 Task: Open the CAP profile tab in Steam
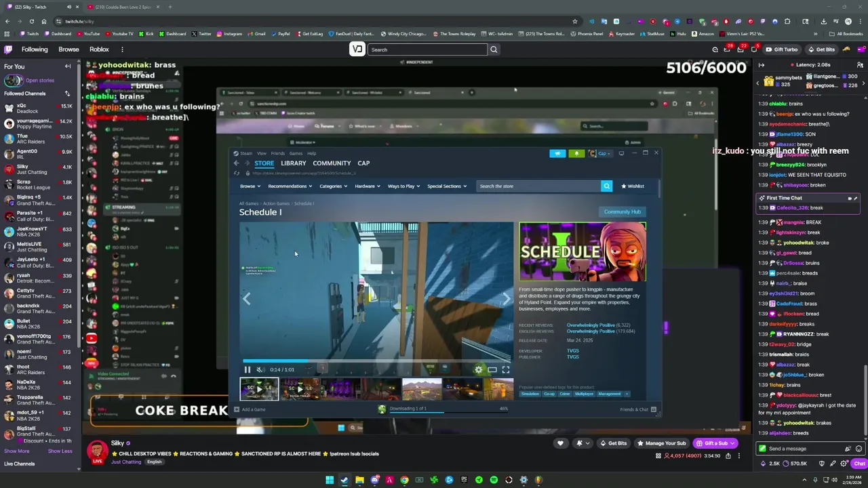pos(363,163)
